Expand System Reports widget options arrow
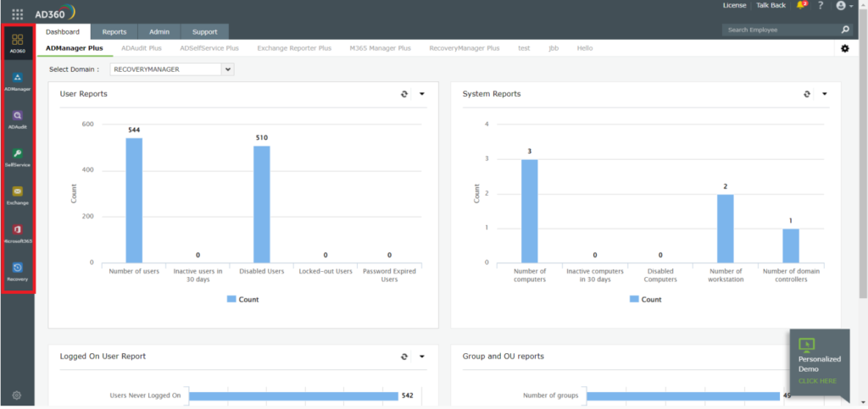 point(824,94)
